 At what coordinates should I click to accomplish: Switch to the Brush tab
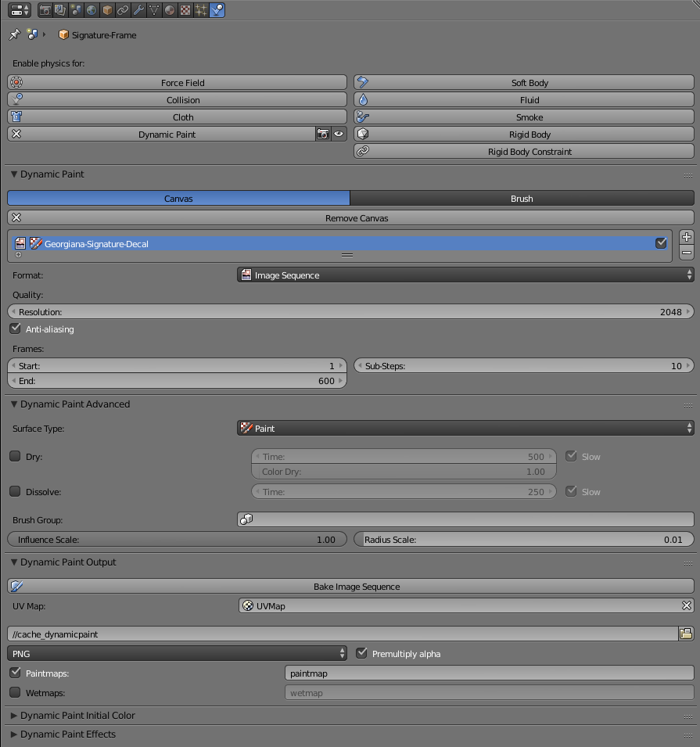[x=522, y=198]
